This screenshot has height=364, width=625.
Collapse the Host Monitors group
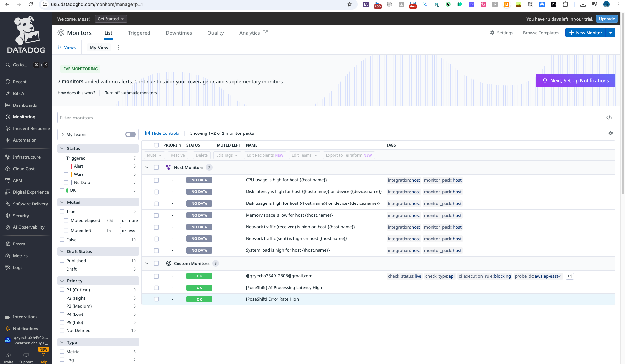pos(147,167)
